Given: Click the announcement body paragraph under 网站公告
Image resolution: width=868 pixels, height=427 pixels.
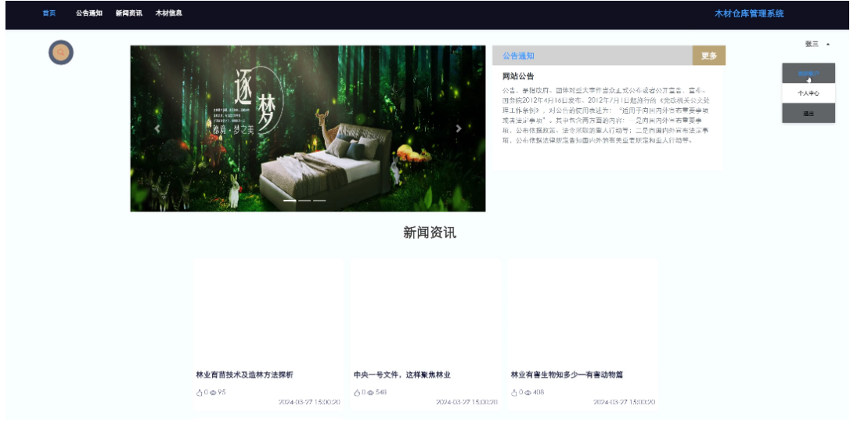Looking at the screenshot, I should [606, 115].
